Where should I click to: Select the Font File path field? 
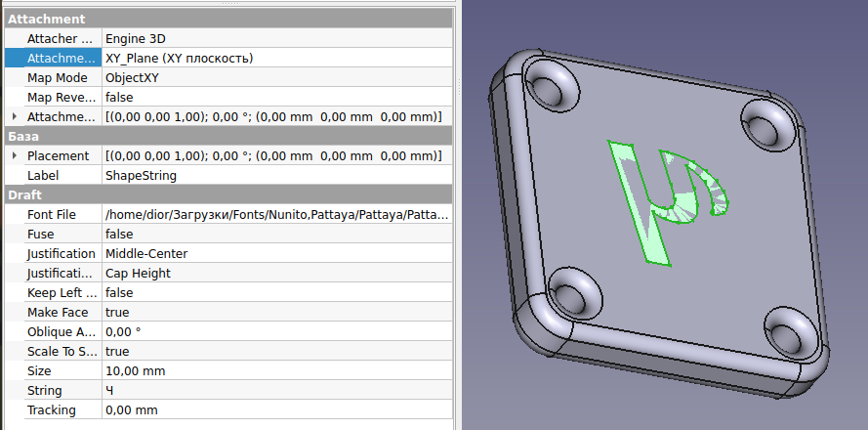(276, 214)
